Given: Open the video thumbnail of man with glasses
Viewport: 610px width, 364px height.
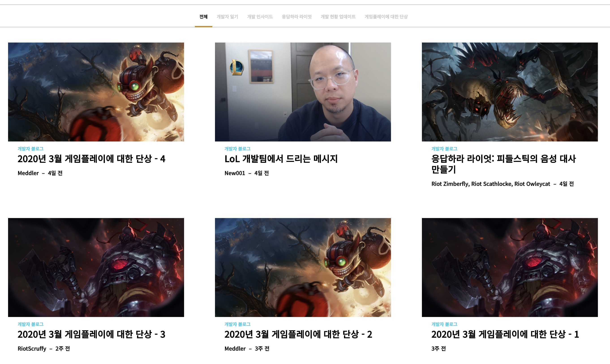Looking at the screenshot, I should point(303,92).
